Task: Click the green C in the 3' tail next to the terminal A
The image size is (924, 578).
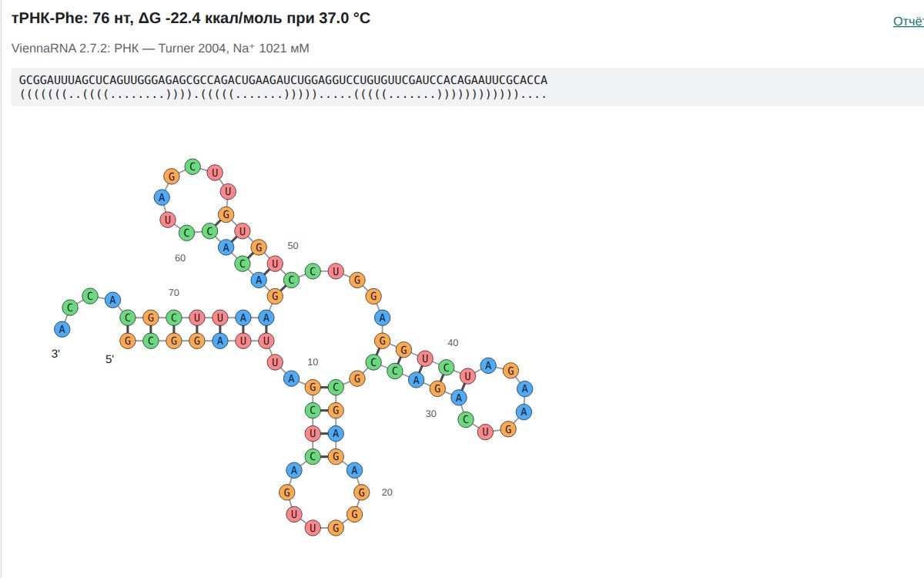Action: coord(70,308)
